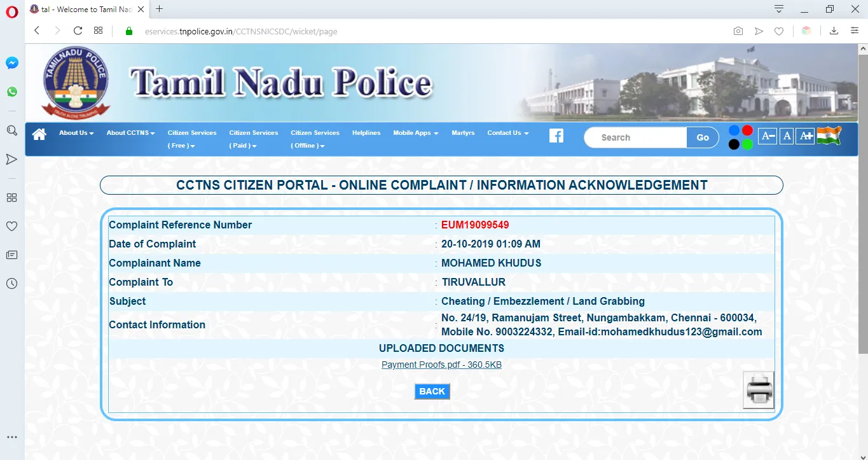Open Helplines menu item
This screenshot has height=460, width=868.
tap(366, 133)
